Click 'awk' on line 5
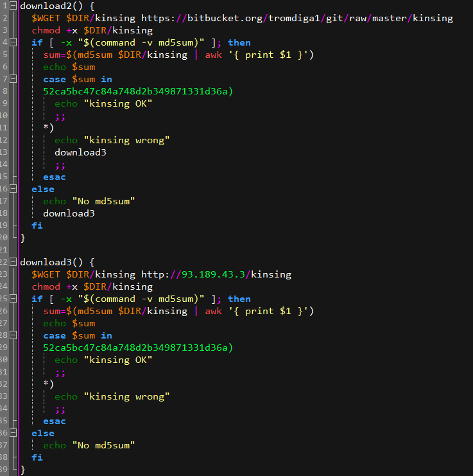The image size is (473, 476). coord(214,55)
